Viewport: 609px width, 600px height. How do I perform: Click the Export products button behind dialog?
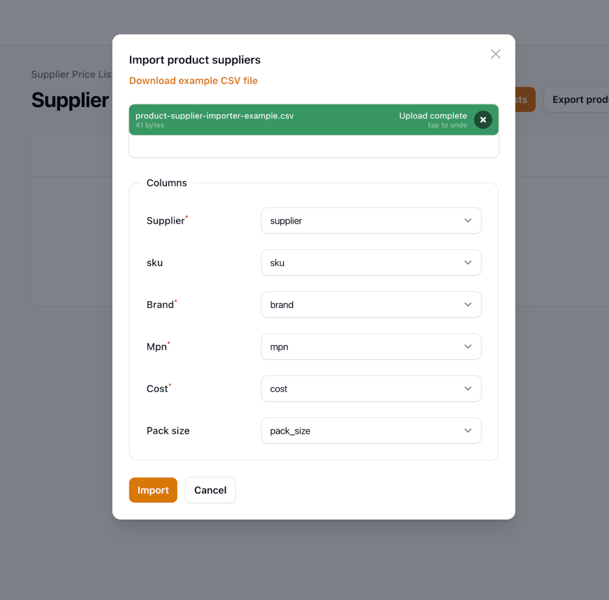576,100
